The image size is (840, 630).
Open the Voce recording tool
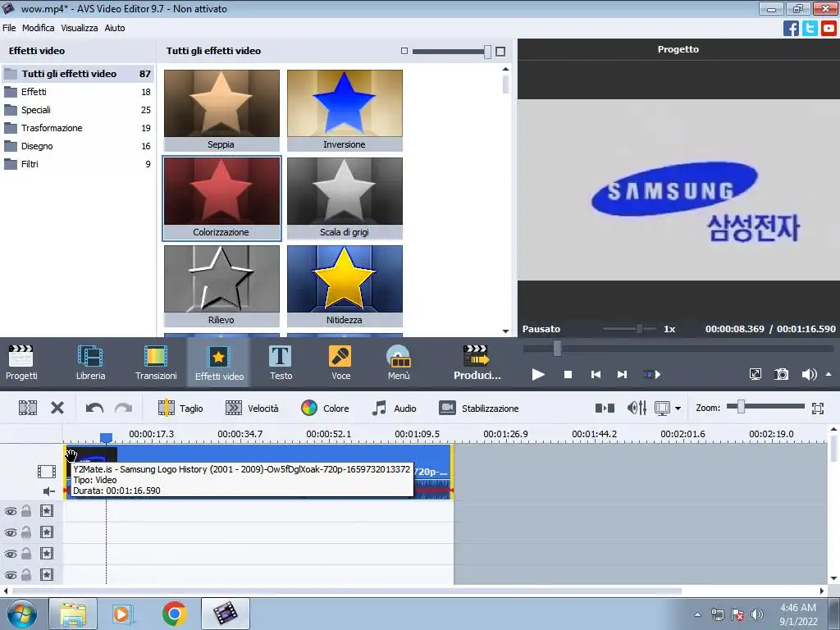coord(340,362)
